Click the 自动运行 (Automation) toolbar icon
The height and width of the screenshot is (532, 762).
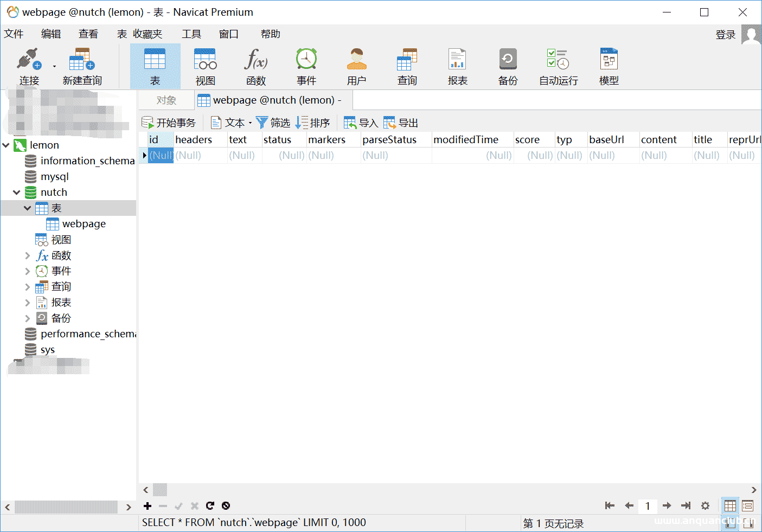tap(558, 66)
